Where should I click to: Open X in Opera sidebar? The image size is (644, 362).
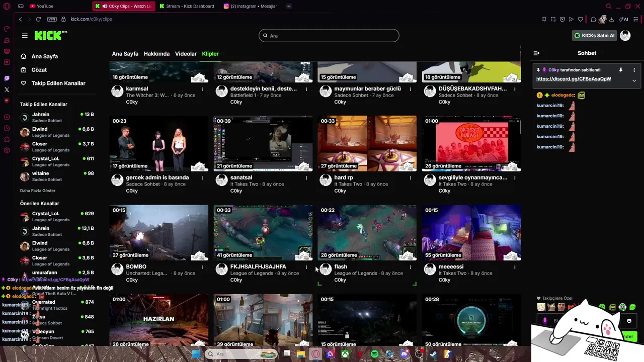[7, 89]
